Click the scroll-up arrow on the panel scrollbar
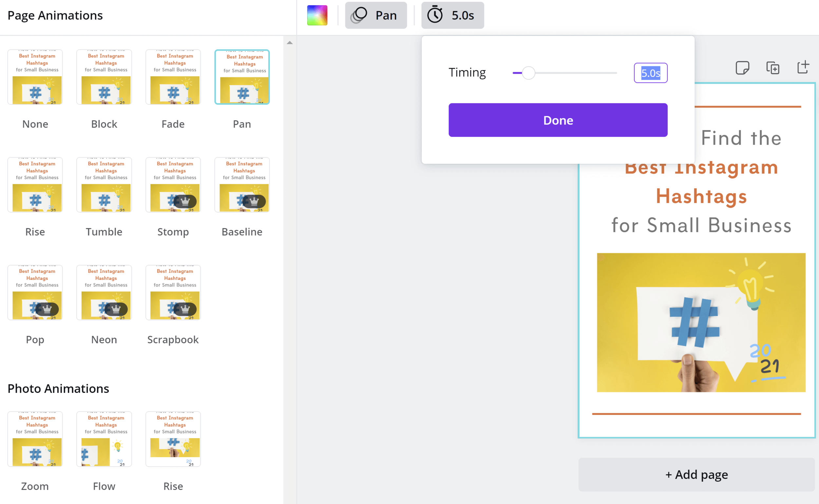Viewport: 819px width, 504px height. pyautogui.click(x=290, y=42)
